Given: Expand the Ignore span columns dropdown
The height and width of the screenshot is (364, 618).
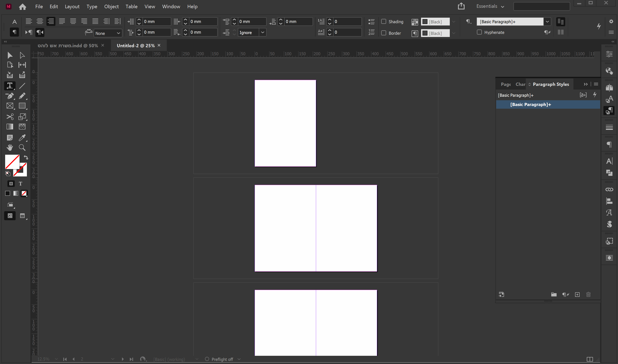Looking at the screenshot, I should point(263,32).
